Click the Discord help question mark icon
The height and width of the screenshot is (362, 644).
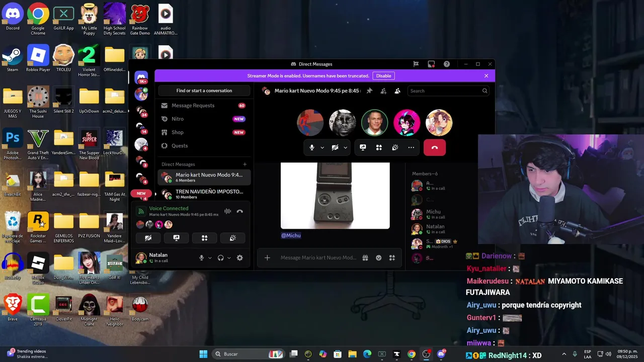(x=447, y=64)
